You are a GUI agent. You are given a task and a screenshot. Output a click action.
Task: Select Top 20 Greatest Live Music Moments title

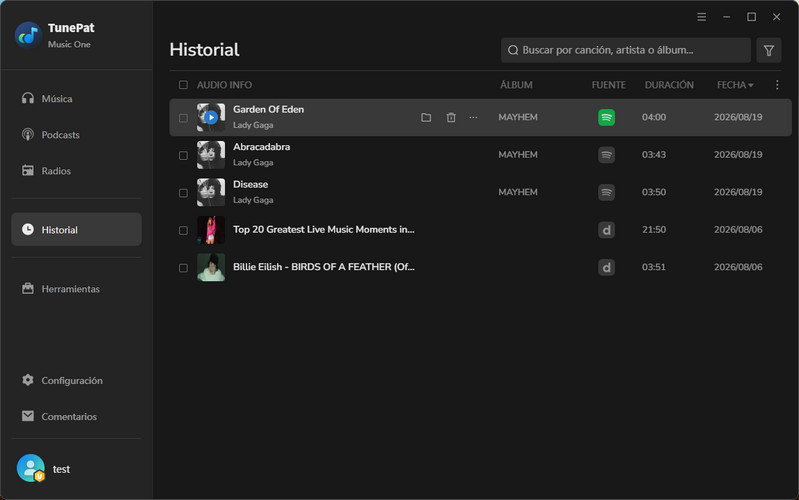(324, 229)
